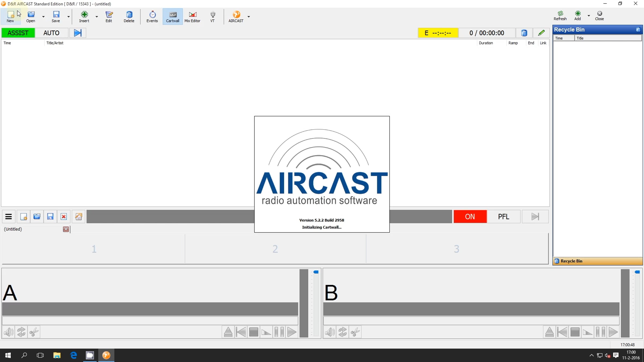This screenshot has height=362, width=644.
Task: Open the Windows Start menu
Action: [x=8, y=355]
